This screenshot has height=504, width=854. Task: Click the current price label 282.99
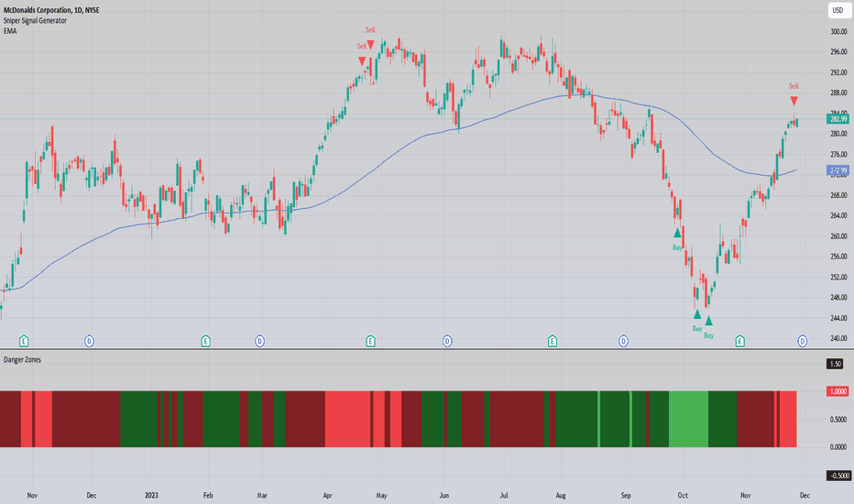838,119
